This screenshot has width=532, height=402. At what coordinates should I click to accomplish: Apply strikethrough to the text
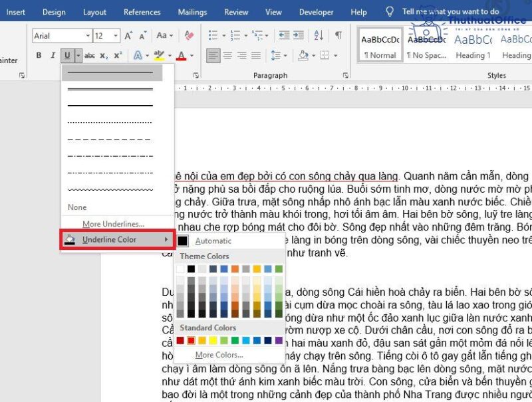click(90, 56)
